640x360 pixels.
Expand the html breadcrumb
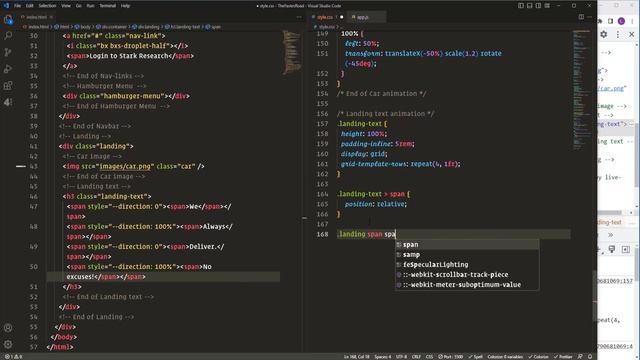[x=62, y=27]
